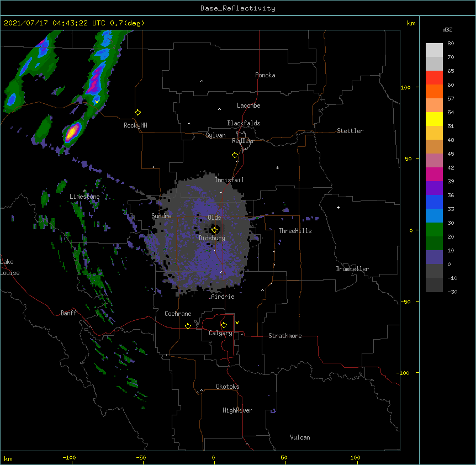This screenshot has width=476, height=465.
Task: Click the yellow high-reflectivity storm core southwest of RockyMH
Action: point(72,132)
